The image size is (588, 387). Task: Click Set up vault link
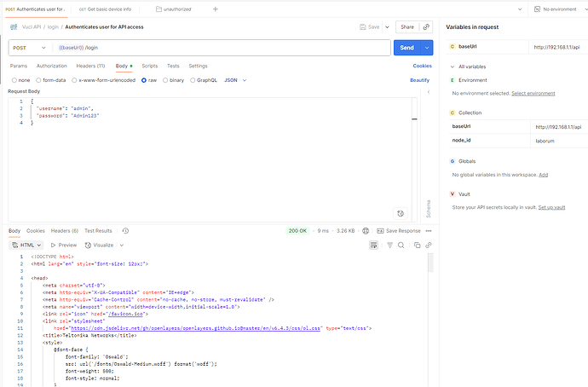(x=551, y=207)
